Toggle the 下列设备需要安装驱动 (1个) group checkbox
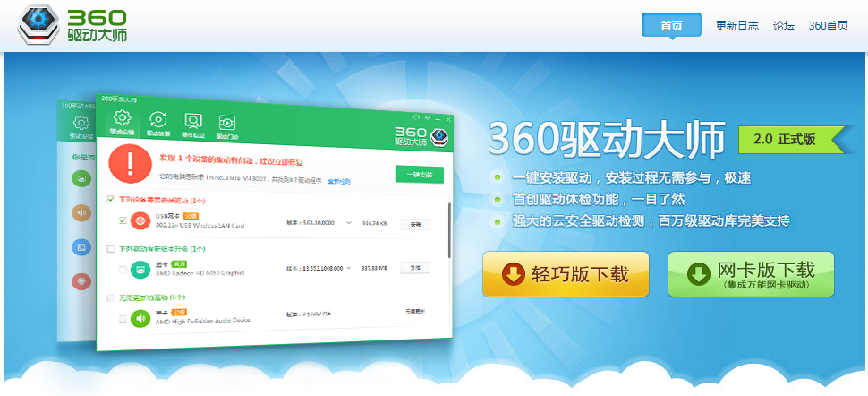The image size is (868, 396). pos(111,199)
